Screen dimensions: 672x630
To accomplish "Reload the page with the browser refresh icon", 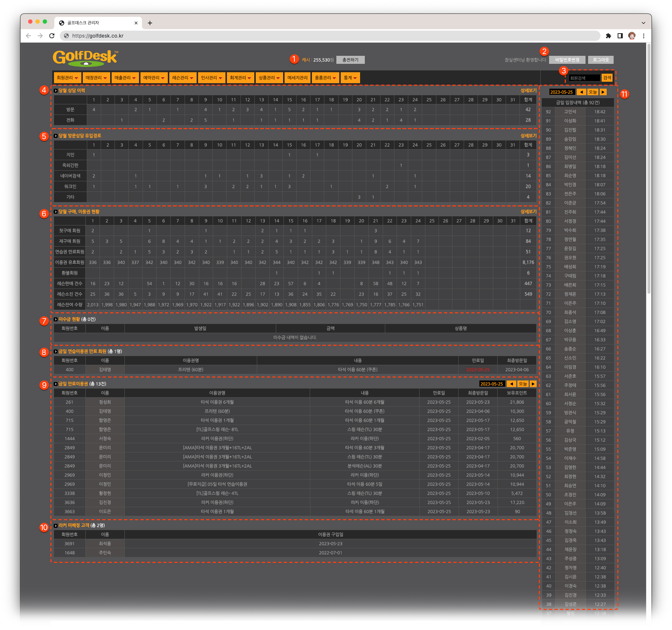I will tap(52, 36).
